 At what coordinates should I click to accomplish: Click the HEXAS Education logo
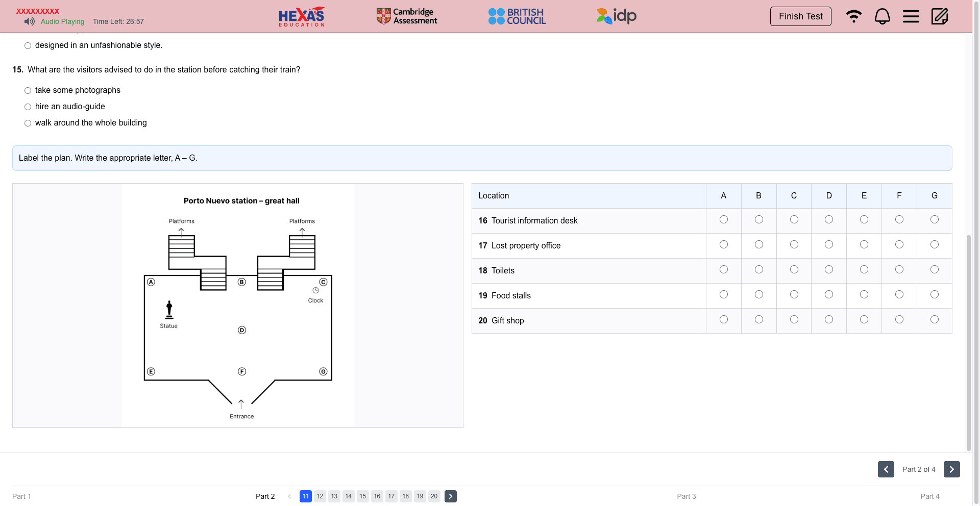(301, 16)
